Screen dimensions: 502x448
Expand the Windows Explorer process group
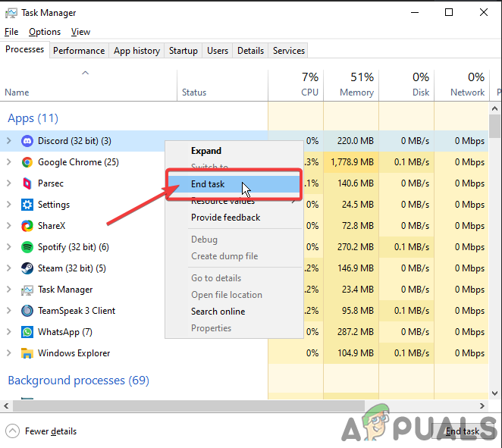(9, 353)
